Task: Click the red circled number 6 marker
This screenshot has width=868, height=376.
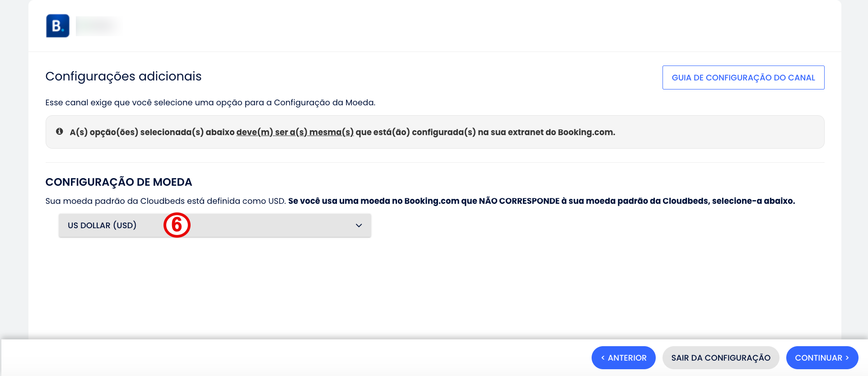Action: click(x=177, y=225)
